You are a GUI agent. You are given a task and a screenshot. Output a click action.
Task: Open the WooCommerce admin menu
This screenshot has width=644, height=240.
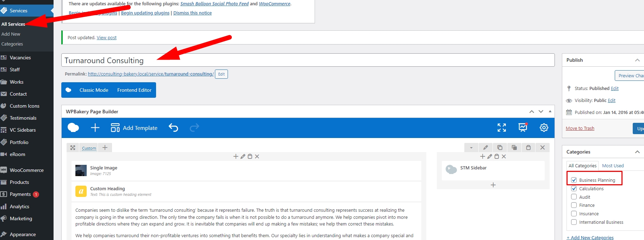(x=27, y=170)
